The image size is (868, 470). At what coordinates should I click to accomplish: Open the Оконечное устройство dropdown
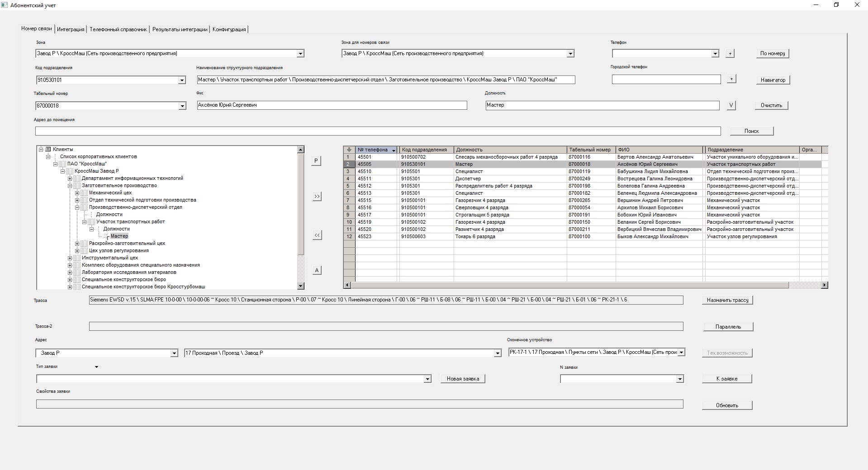[682, 352]
